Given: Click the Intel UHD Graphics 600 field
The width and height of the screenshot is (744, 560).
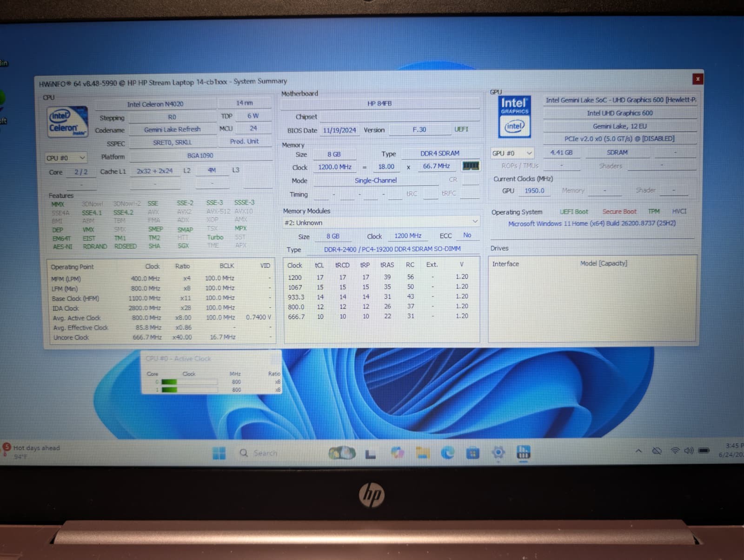Looking at the screenshot, I should pos(620,113).
